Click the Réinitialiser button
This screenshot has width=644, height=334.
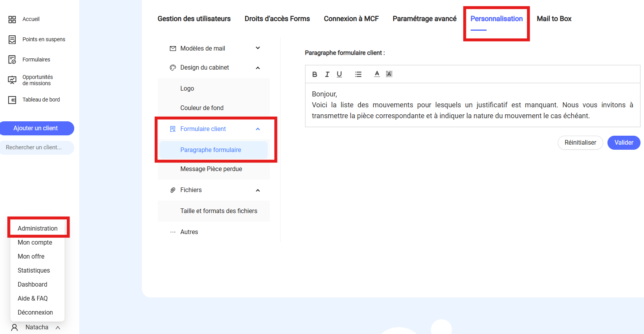(x=580, y=143)
